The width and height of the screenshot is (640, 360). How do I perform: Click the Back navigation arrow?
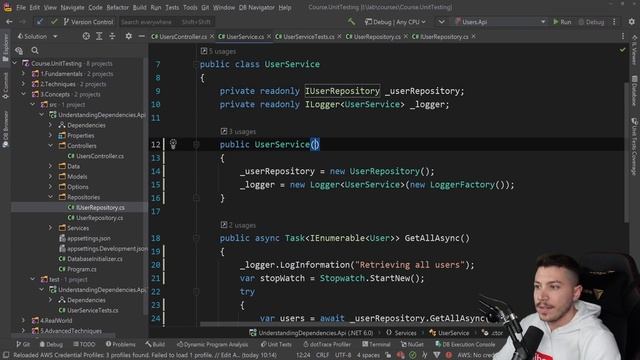click(x=9, y=22)
